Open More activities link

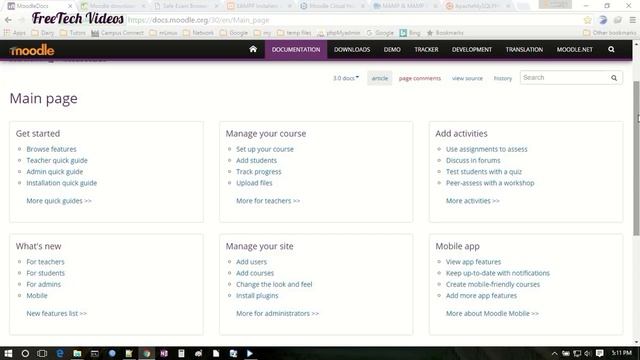click(x=472, y=201)
